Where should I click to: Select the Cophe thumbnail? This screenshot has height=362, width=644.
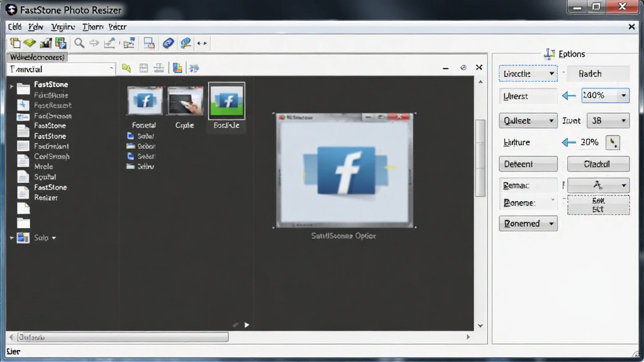pos(186,101)
